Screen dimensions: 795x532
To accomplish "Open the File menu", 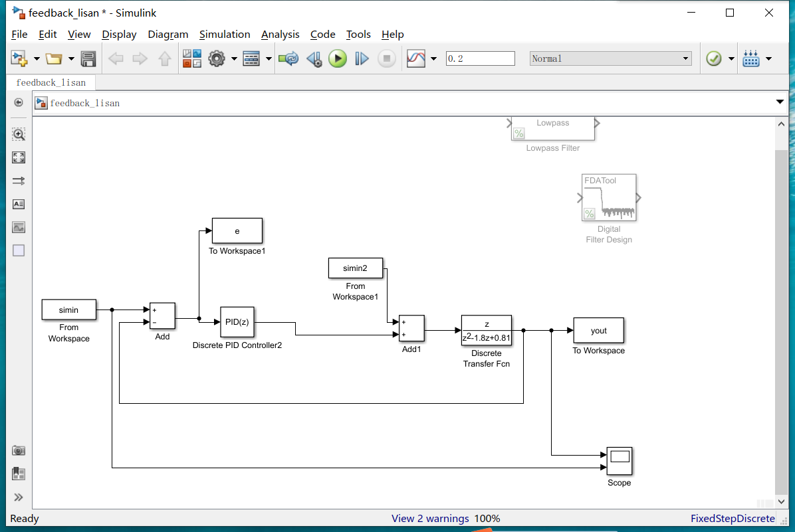I will pos(19,35).
